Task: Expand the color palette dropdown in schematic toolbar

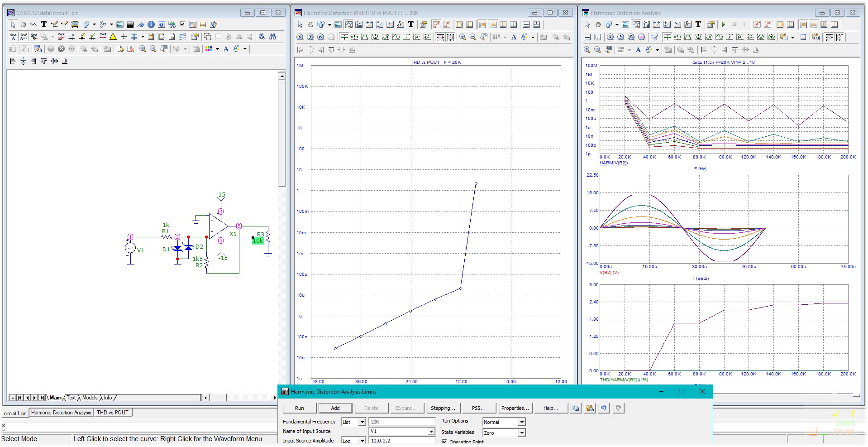Action: 217,49
